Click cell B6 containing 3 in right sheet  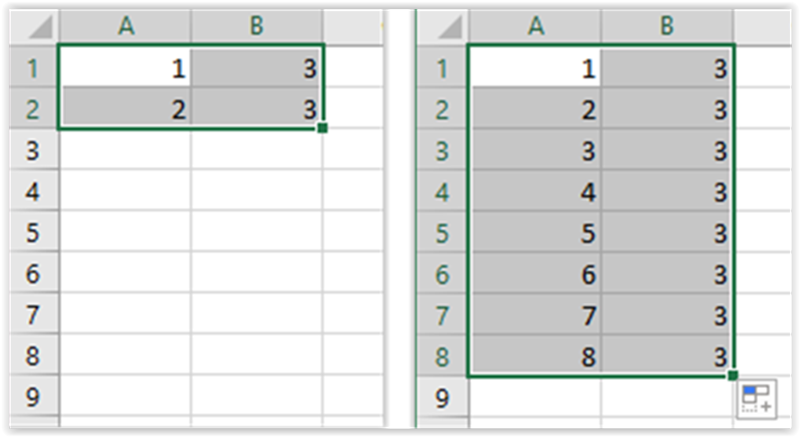[667, 274]
